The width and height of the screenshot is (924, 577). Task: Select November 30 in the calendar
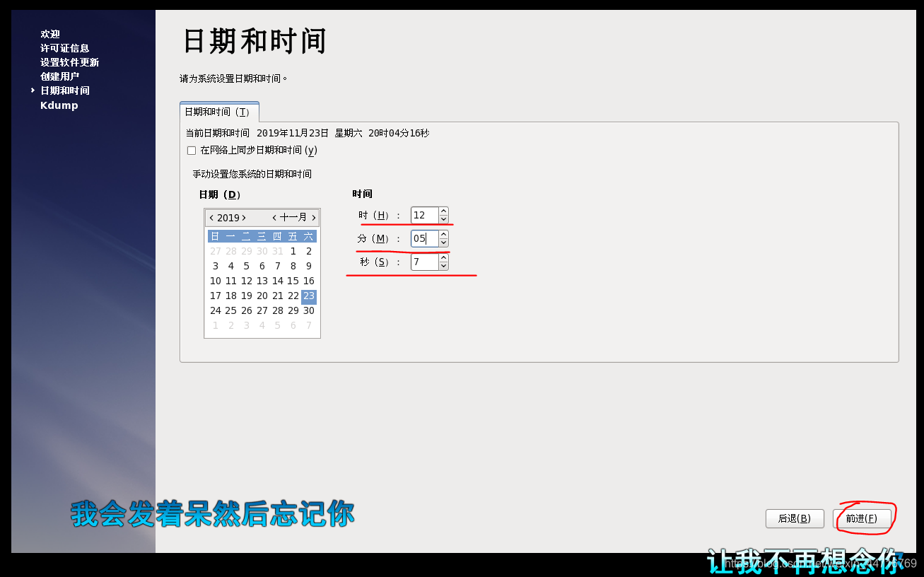pyautogui.click(x=308, y=310)
